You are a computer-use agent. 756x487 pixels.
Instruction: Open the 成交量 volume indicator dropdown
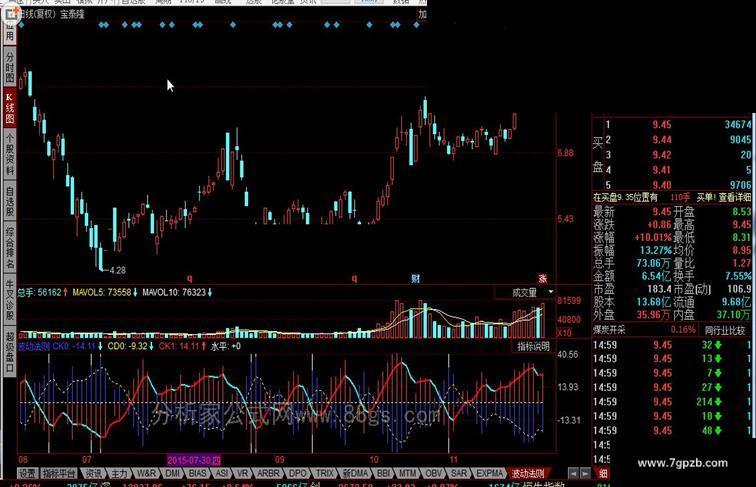click(525, 292)
